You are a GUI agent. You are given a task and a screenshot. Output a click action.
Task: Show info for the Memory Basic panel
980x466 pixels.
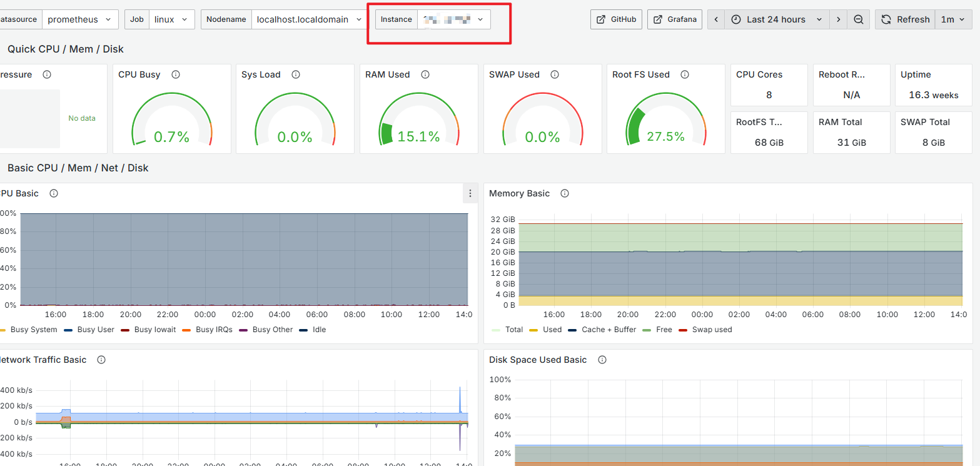(565, 193)
